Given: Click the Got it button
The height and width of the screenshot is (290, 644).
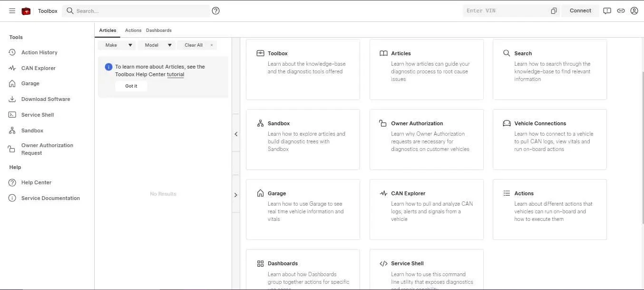Looking at the screenshot, I should pyautogui.click(x=131, y=86).
